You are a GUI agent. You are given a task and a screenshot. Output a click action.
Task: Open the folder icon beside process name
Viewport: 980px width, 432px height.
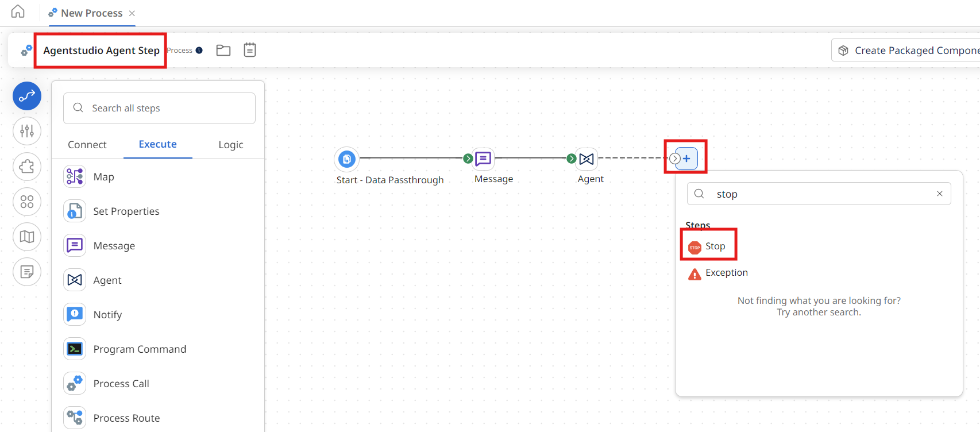(223, 51)
